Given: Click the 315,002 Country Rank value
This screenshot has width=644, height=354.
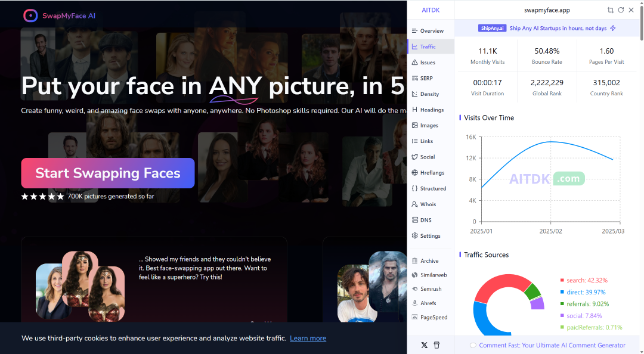Looking at the screenshot, I should (606, 83).
